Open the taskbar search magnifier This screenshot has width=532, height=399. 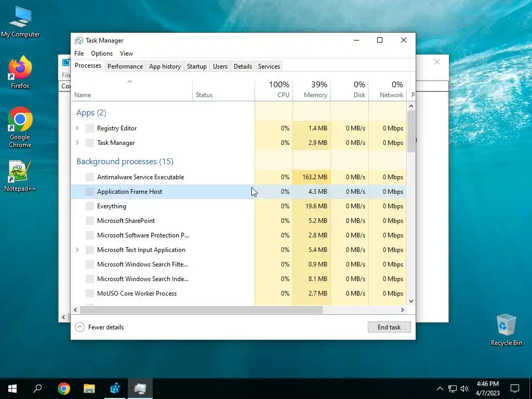click(37, 389)
